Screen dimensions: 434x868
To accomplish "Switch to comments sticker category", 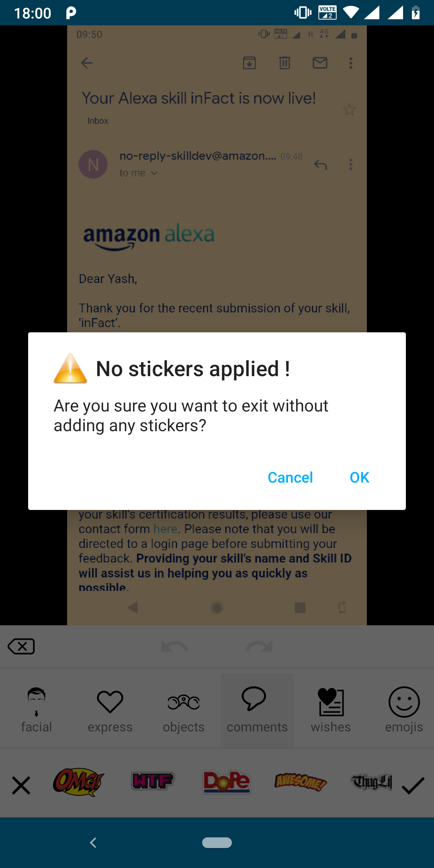I will (x=257, y=710).
